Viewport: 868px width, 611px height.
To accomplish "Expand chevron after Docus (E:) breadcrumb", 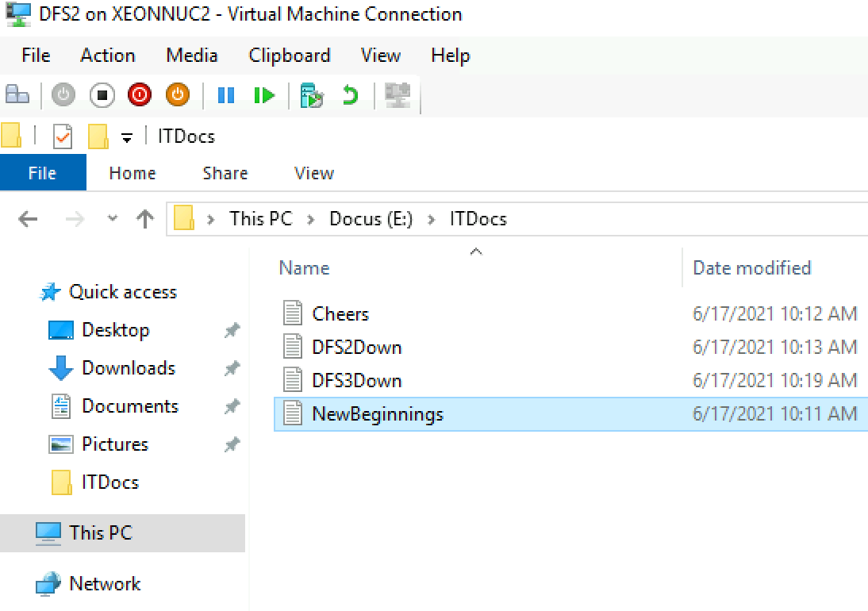I will (x=432, y=219).
